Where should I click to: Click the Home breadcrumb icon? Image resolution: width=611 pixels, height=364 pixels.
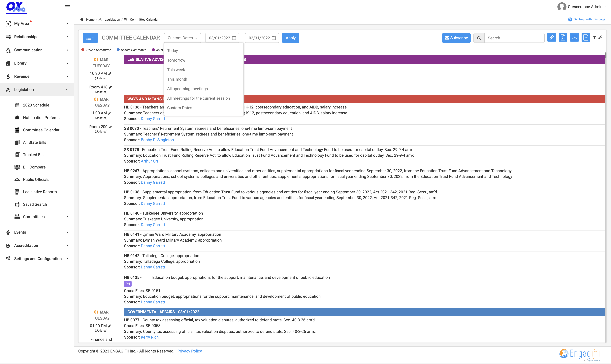[x=82, y=19]
